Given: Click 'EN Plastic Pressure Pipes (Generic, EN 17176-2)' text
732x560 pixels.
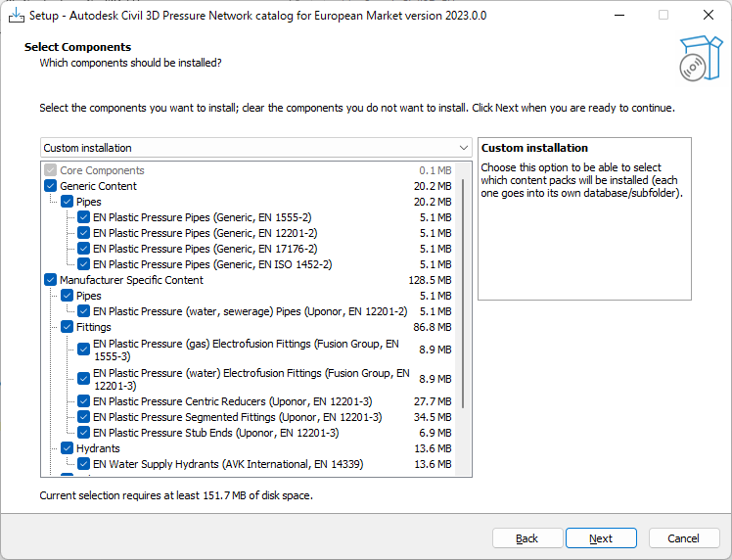Looking at the screenshot, I should 205,249.
